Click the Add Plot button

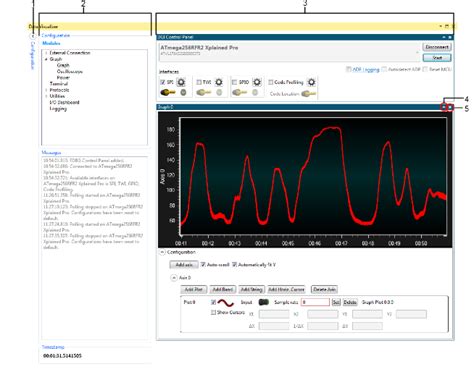pyautogui.click(x=194, y=289)
